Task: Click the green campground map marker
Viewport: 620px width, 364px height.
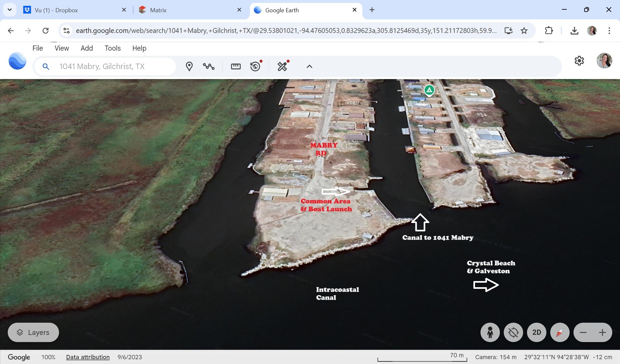Action: [429, 90]
